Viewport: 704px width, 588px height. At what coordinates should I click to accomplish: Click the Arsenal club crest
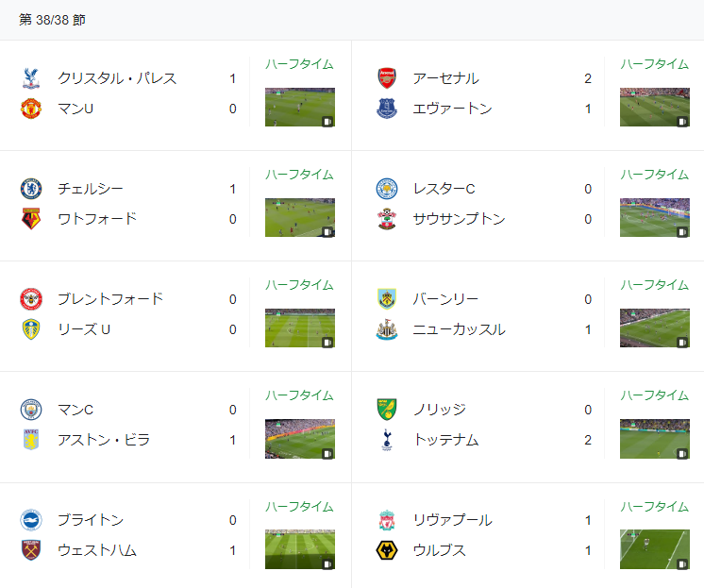(x=386, y=78)
